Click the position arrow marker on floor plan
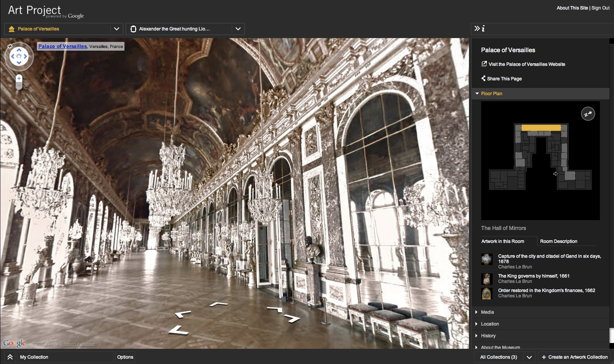 pyautogui.click(x=555, y=174)
